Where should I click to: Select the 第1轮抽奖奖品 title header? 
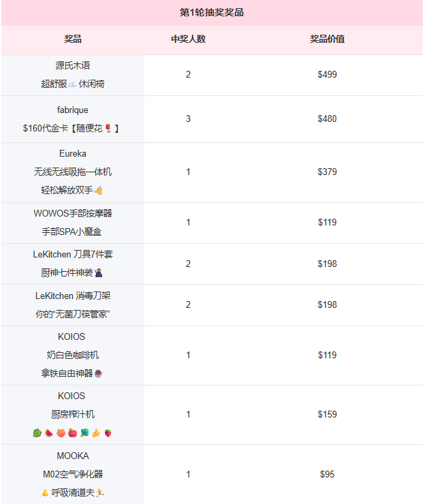212,12
